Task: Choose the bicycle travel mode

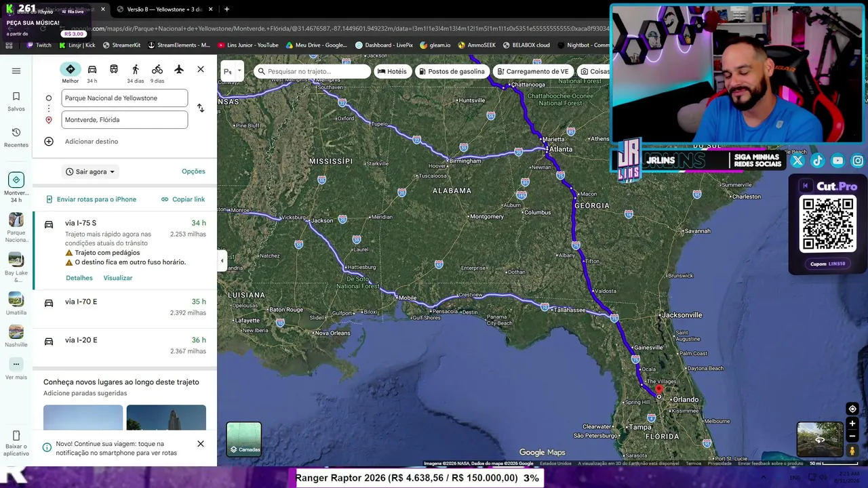Action: tap(157, 73)
